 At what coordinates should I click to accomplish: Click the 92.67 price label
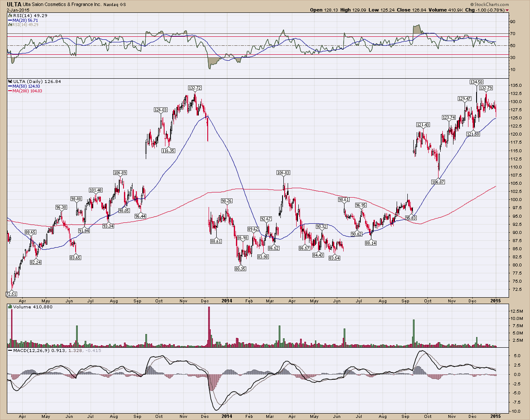266,219
